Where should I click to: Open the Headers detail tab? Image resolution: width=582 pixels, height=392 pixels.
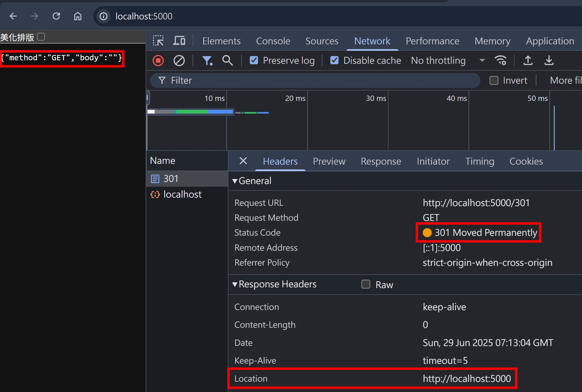[x=280, y=161]
